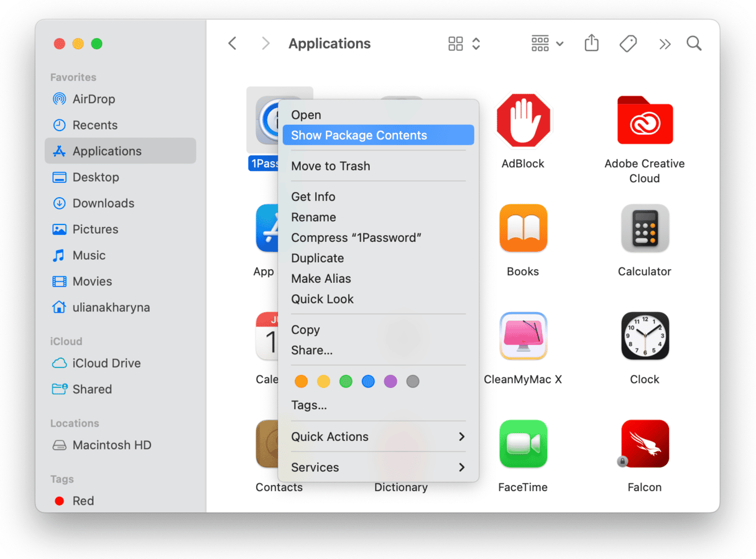Choose Move to Trash
This screenshot has width=756, height=559.
click(x=379, y=166)
